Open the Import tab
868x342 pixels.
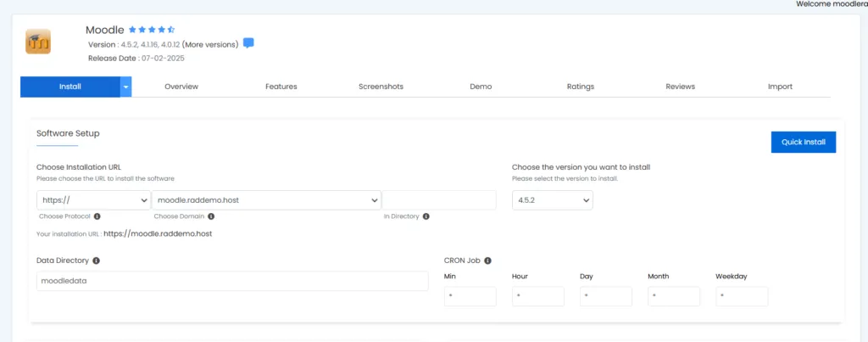coord(780,87)
